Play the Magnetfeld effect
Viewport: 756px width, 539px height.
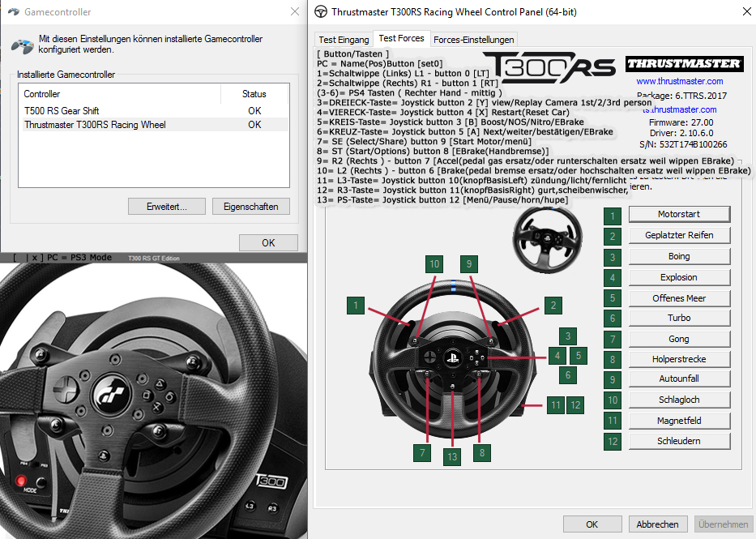(679, 421)
